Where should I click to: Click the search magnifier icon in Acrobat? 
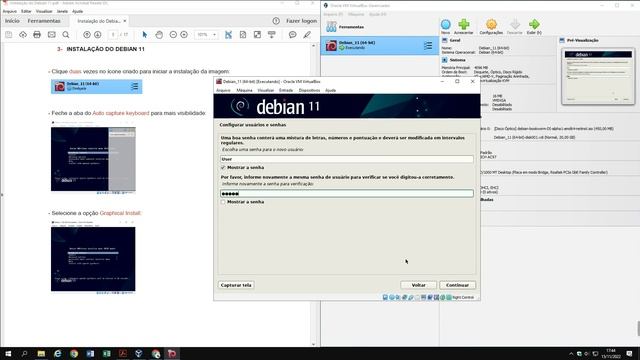pos(66,35)
